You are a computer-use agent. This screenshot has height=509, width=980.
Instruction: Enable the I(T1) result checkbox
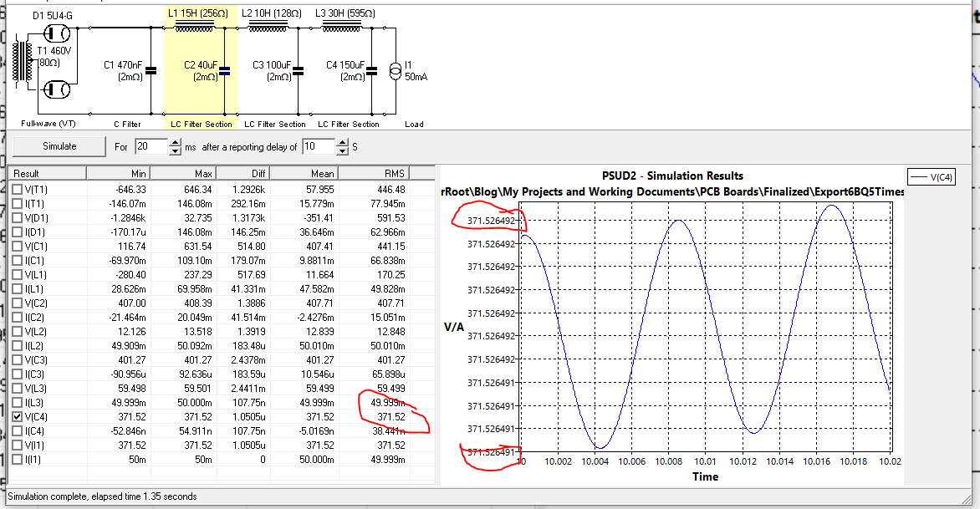[17, 204]
